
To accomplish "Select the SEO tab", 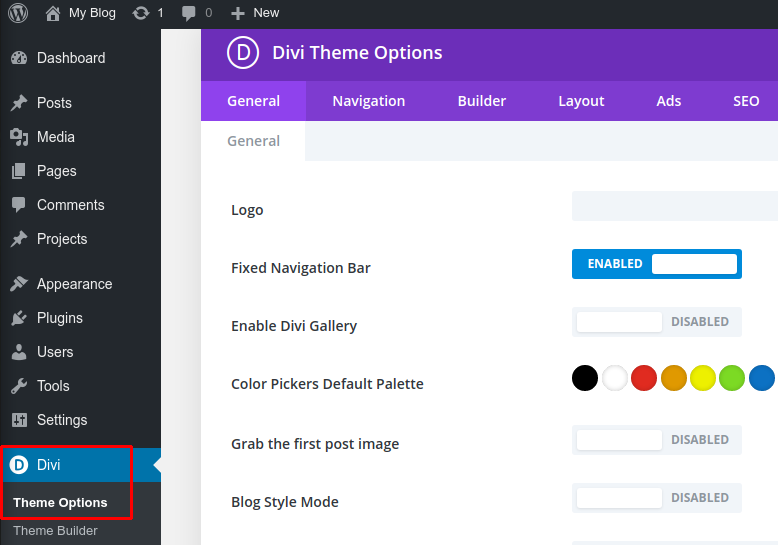I will pos(746,101).
